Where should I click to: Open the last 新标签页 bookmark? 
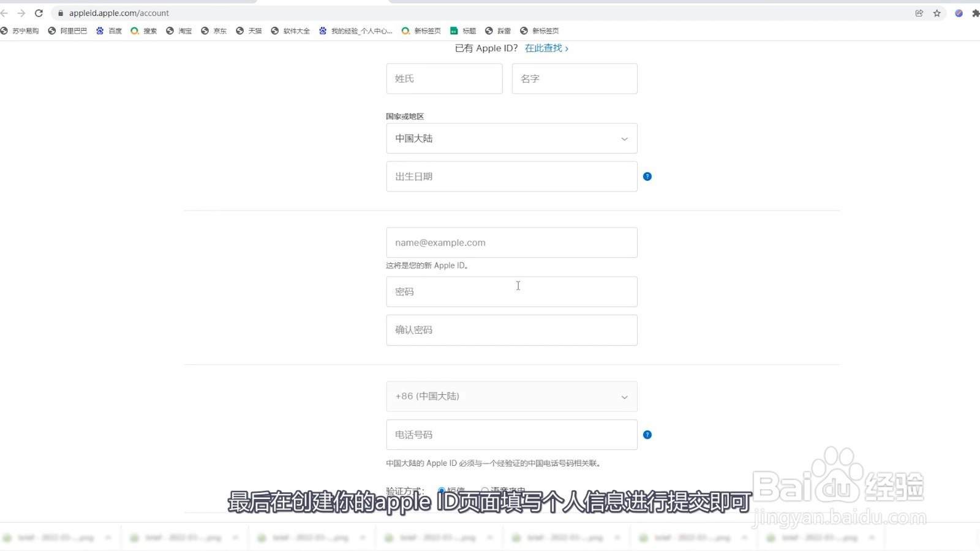(x=540, y=31)
